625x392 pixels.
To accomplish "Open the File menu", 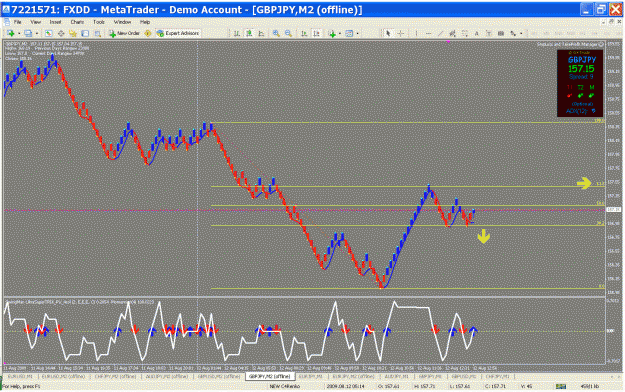I will tap(17, 22).
